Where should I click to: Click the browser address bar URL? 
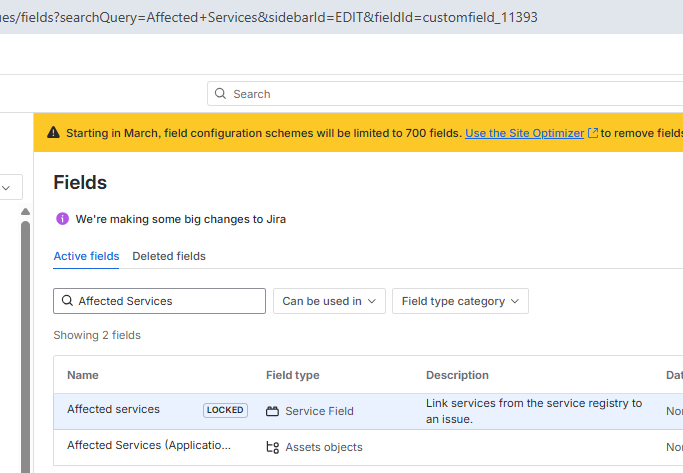pyautogui.click(x=270, y=17)
